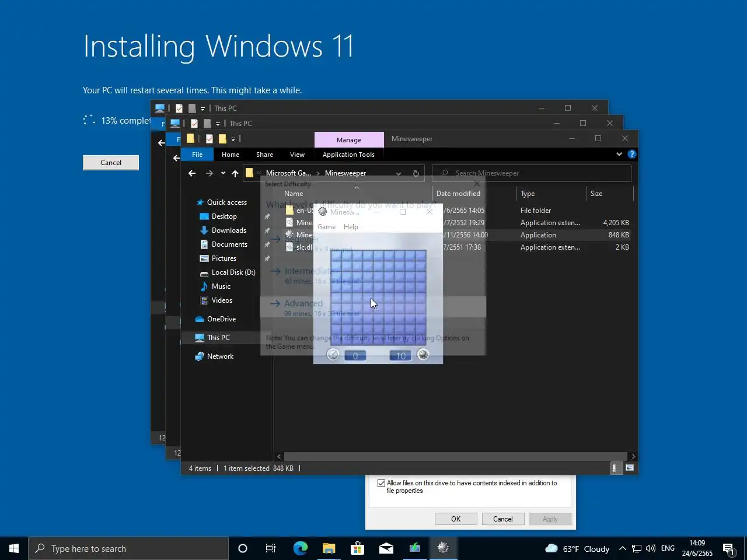Select OneDrive in the navigation pane

click(221, 319)
